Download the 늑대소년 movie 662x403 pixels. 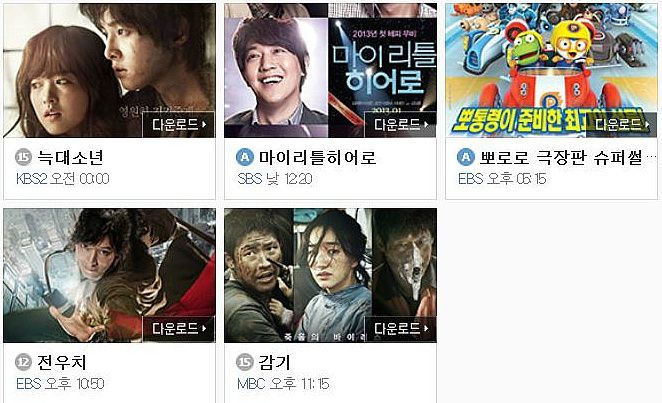click(179, 124)
